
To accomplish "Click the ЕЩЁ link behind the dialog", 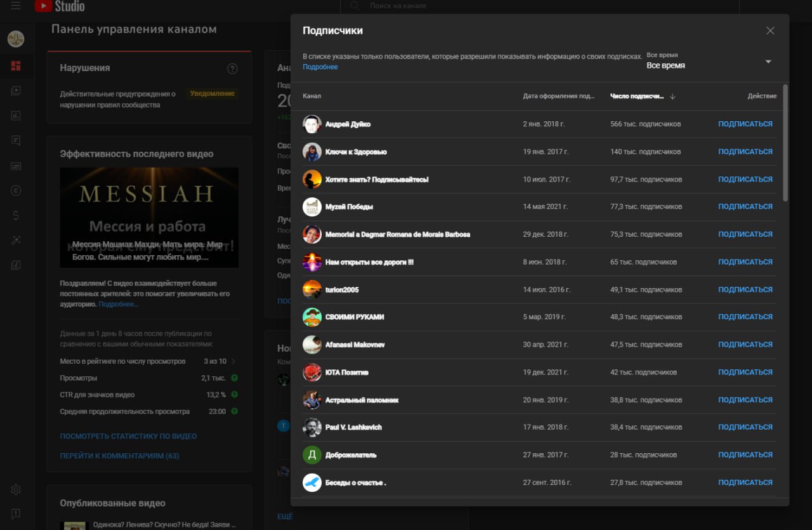I will pos(284,517).
